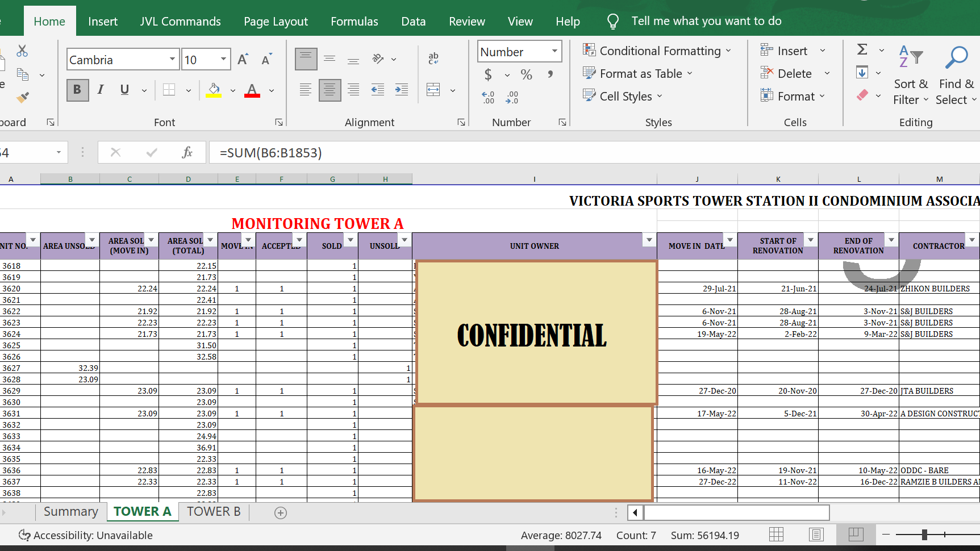Add a new sheet with plus button
The image size is (980, 551).
(x=281, y=512)
